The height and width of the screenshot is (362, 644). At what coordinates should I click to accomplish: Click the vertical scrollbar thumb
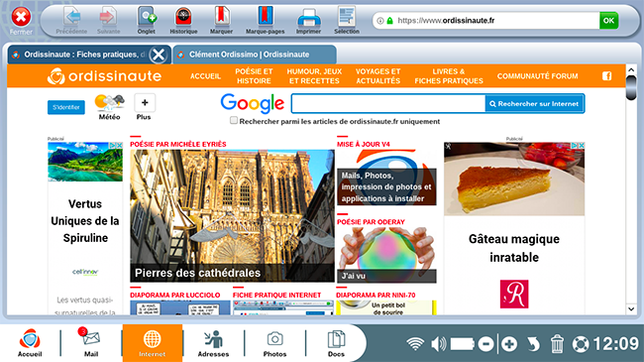pos(631,88)
